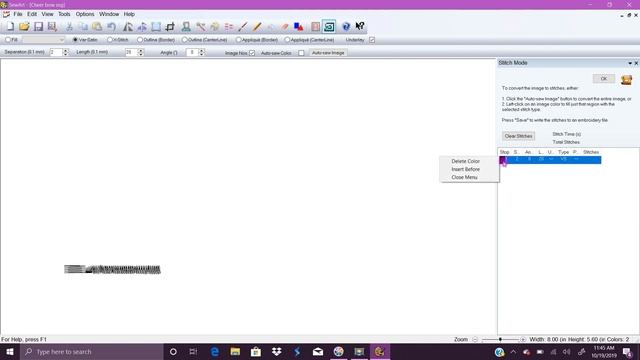Increase the Angle value
This screenshot has height=360, width=640.
click(x=201, y=51)
